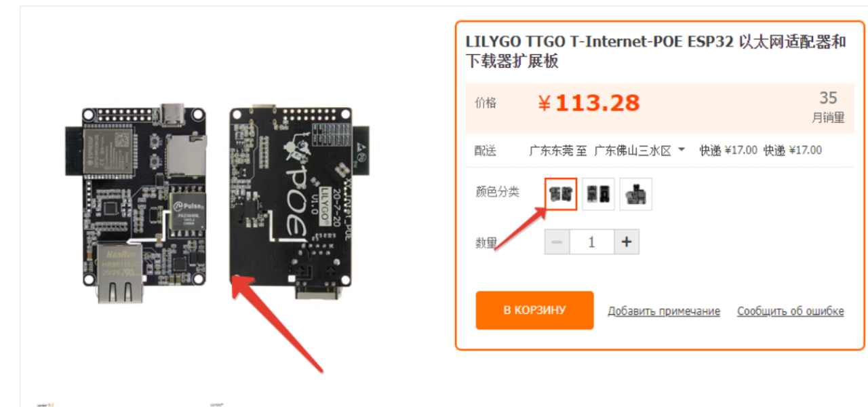Choose the second color variant thumbnail
The width and height of the screenshot is (868, 407).
598,194
